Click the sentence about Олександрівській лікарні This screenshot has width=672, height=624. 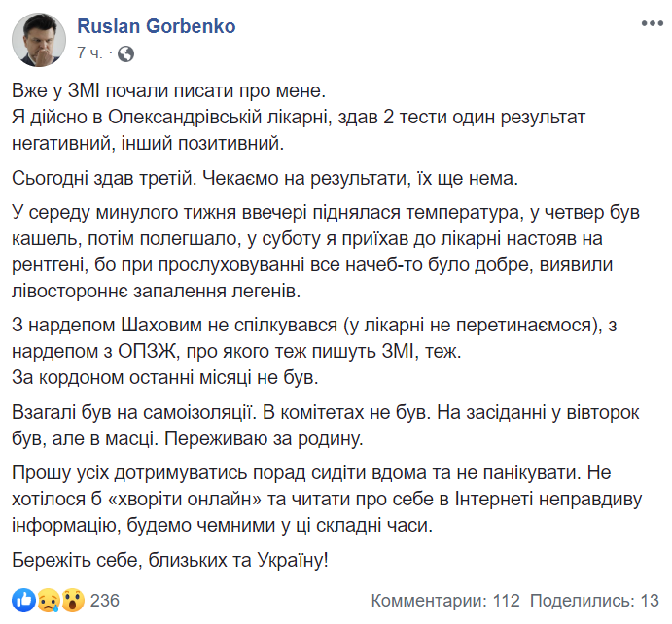tap(299, 130)
